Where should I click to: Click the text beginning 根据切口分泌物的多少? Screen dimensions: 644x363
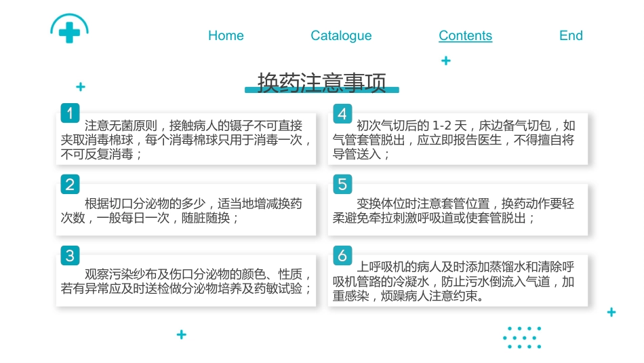[x=181, y=210]
